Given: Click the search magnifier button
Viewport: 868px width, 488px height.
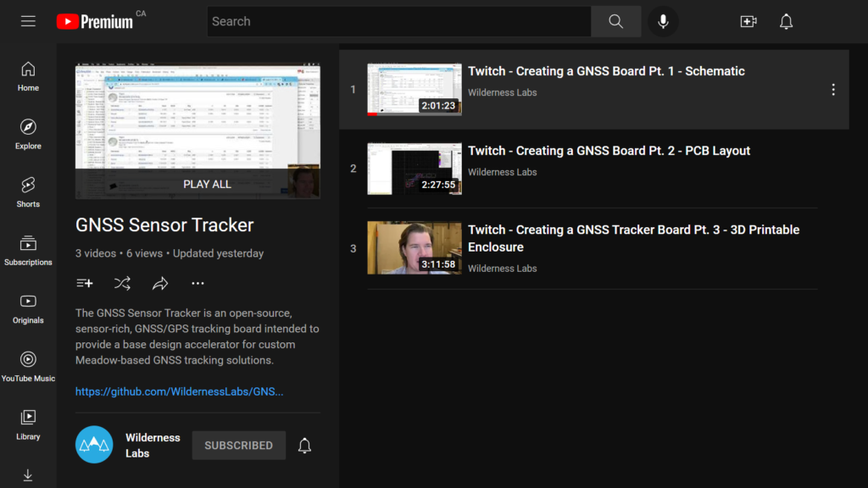Looking at the screenshot, I should click(615, 21).
